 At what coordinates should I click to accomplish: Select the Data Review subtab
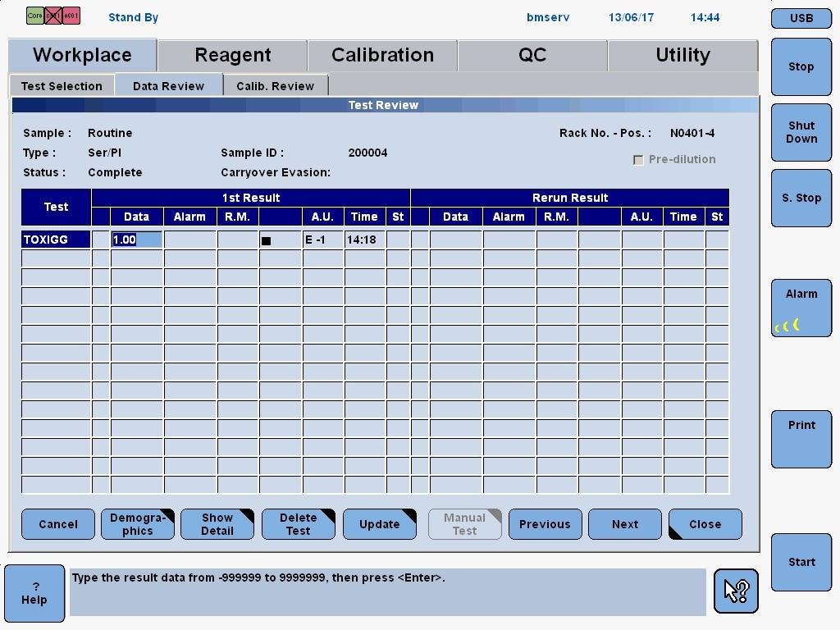click(x=169, y=85)
